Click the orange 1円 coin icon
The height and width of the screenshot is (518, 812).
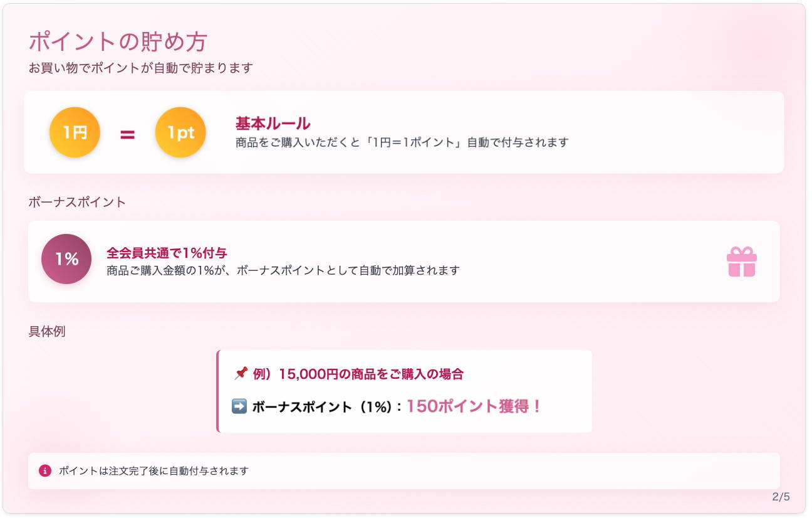75,132
